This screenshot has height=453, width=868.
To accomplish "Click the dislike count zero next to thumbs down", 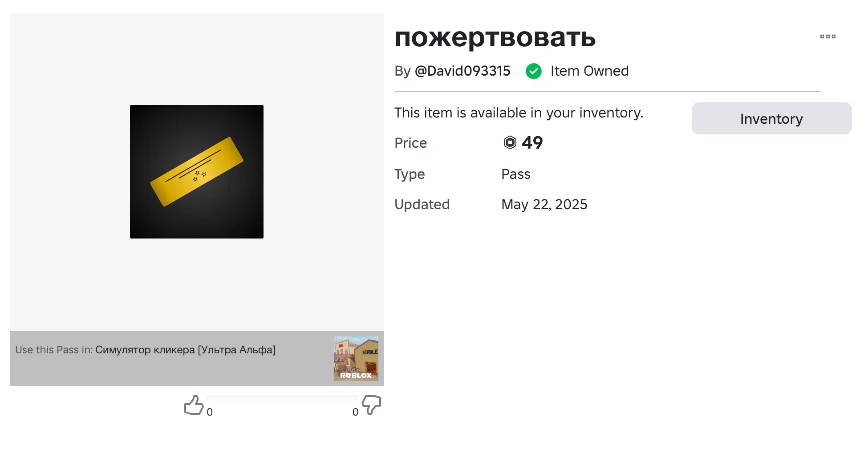I will click(x=355, y=412).
